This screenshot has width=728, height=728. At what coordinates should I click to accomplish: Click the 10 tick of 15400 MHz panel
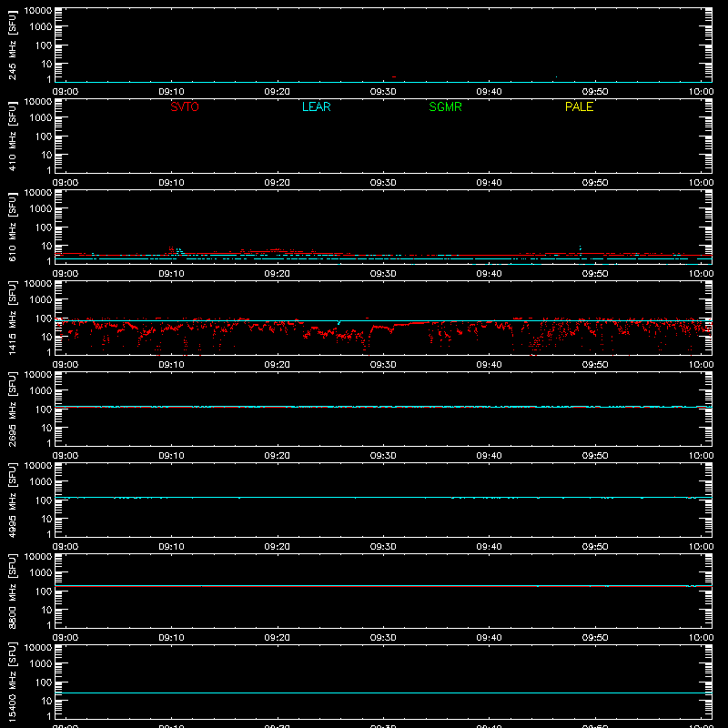coord(46,701)
